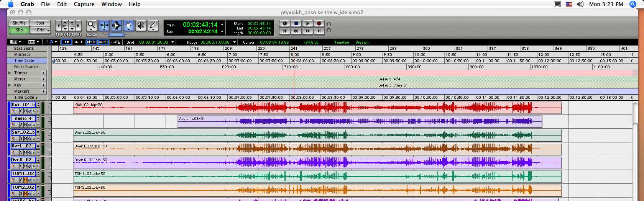Screen dimensions: 644x201
Task: Open the Capture menu
Action: (84, 4)
